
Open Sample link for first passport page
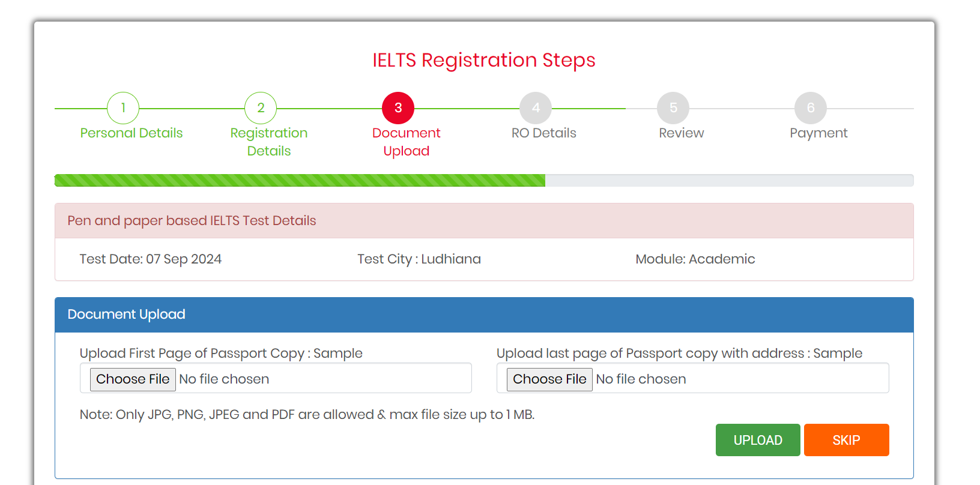[338, 354]
